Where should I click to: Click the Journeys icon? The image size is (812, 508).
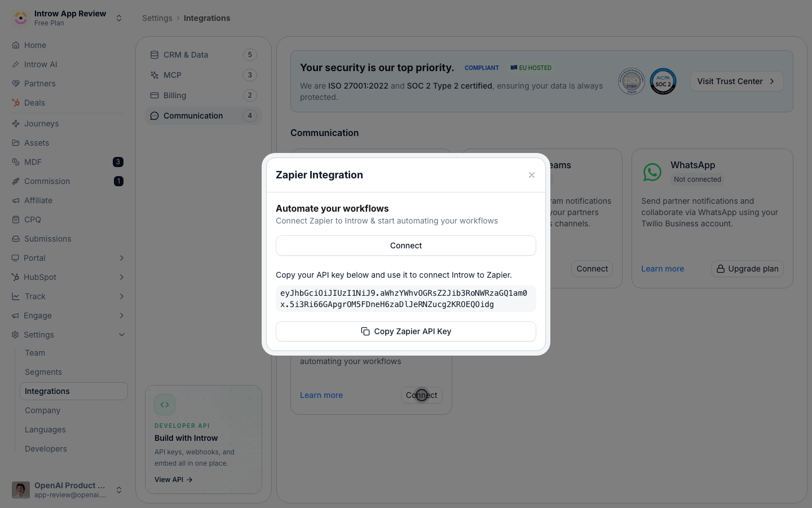pos(16,124)
